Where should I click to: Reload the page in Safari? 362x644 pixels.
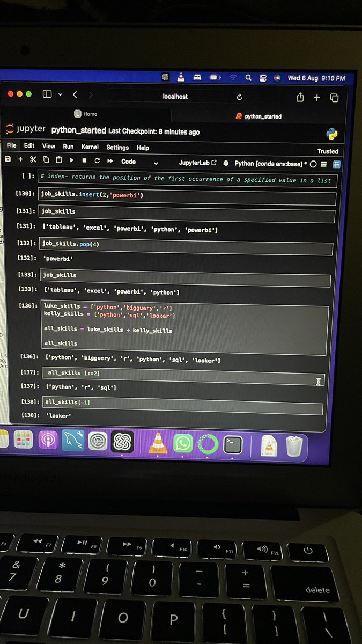click(x=239, y=97)
